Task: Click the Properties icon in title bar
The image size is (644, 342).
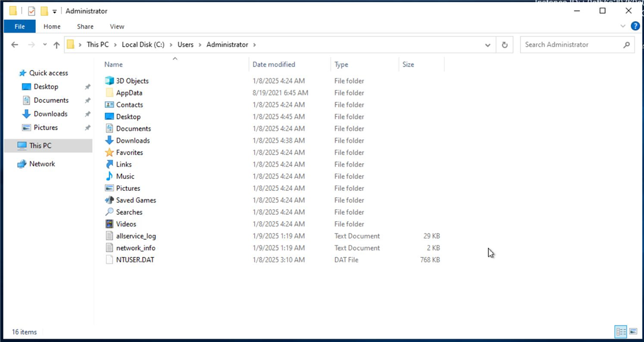Action: point(31,11)
